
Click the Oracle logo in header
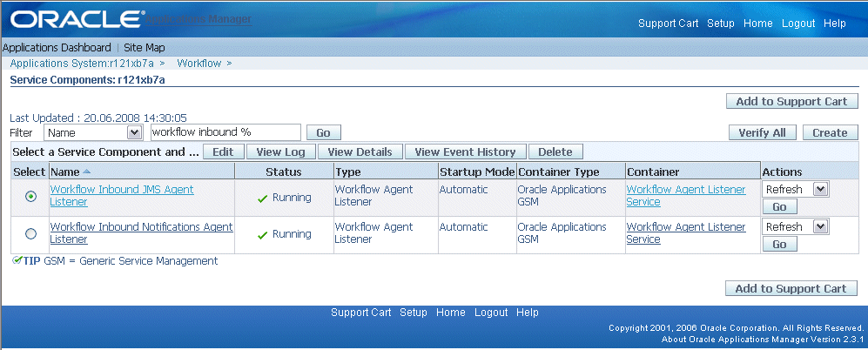[77, 20]
